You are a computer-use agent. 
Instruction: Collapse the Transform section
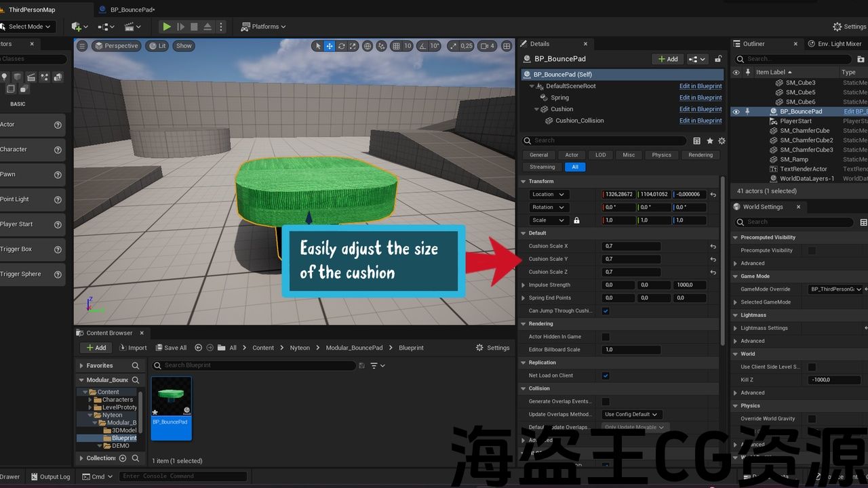click(524, 182)
